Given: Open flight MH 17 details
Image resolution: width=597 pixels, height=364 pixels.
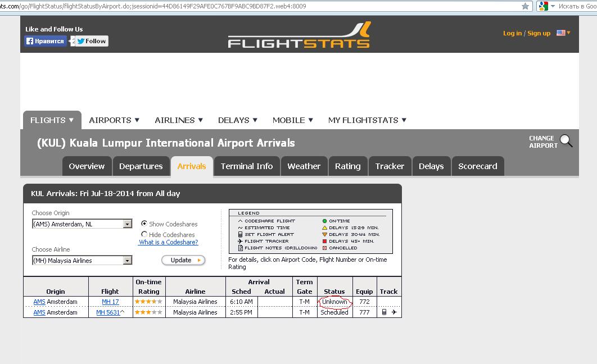Looking at the screenshot, I should [x=110, y=302].
